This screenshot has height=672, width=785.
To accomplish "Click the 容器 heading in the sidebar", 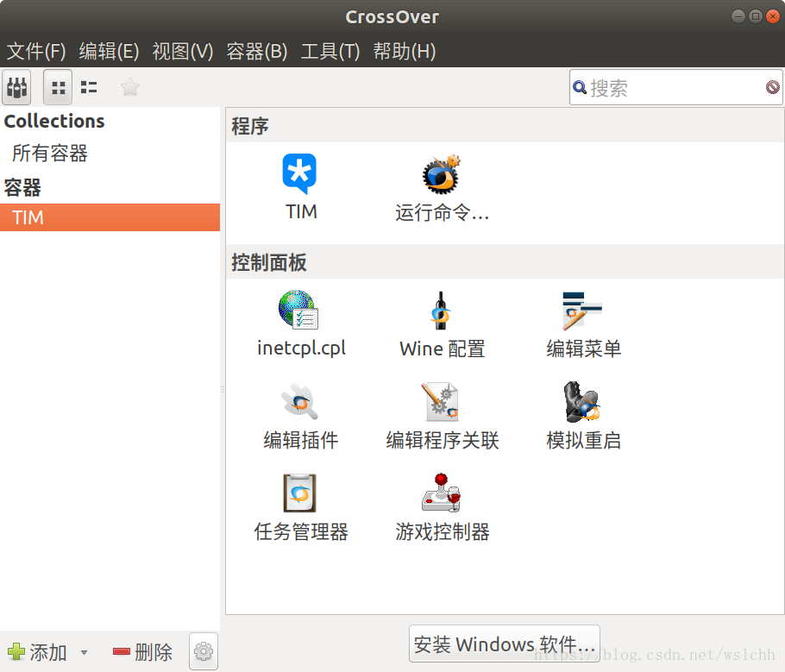I will (22, 188).
